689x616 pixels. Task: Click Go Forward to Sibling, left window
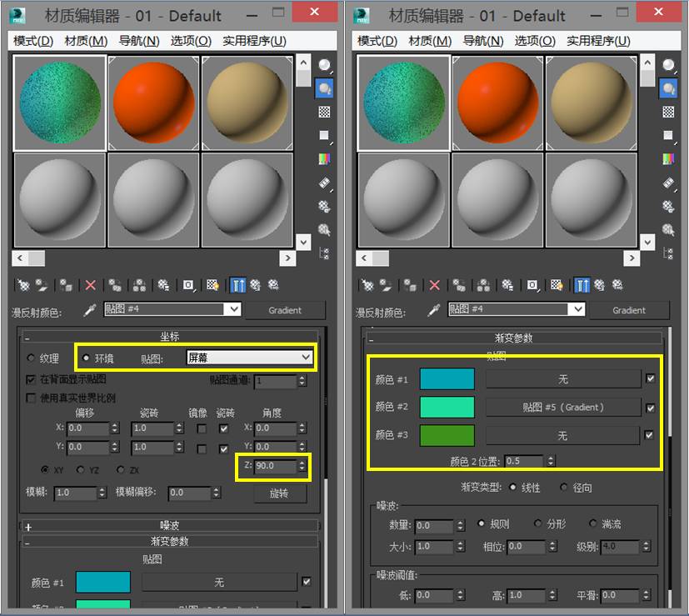point(273,285)
